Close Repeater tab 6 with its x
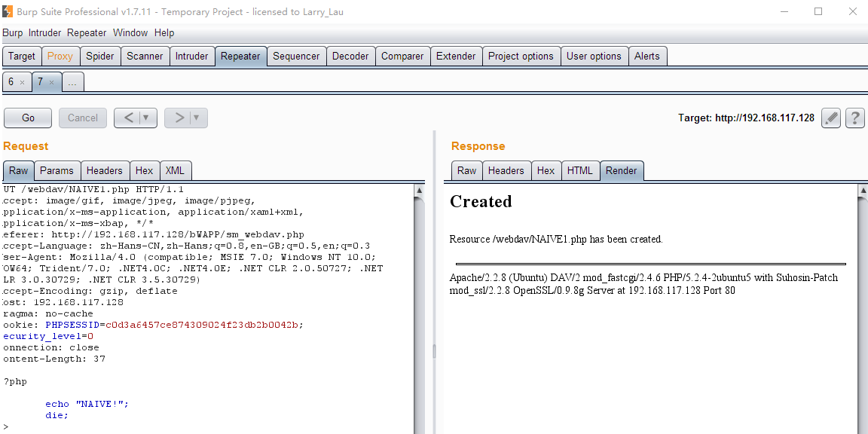The height and width of the screenshot is (434, 868). click(22, 82)
